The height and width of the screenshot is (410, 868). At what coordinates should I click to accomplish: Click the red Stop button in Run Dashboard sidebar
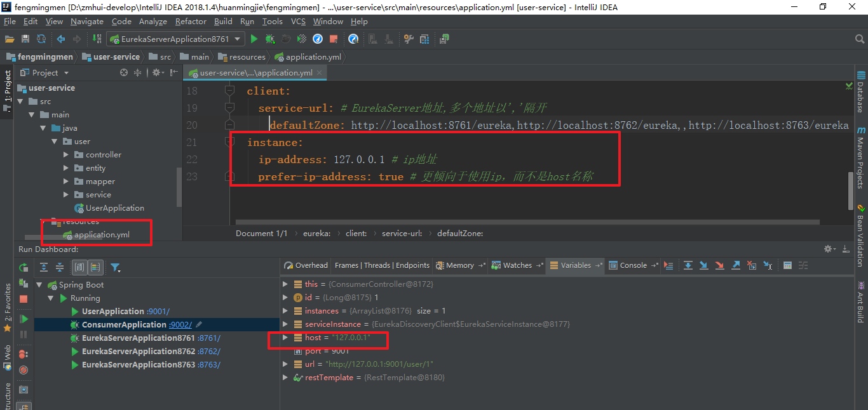pyautogui.click(x=24, y=298)
